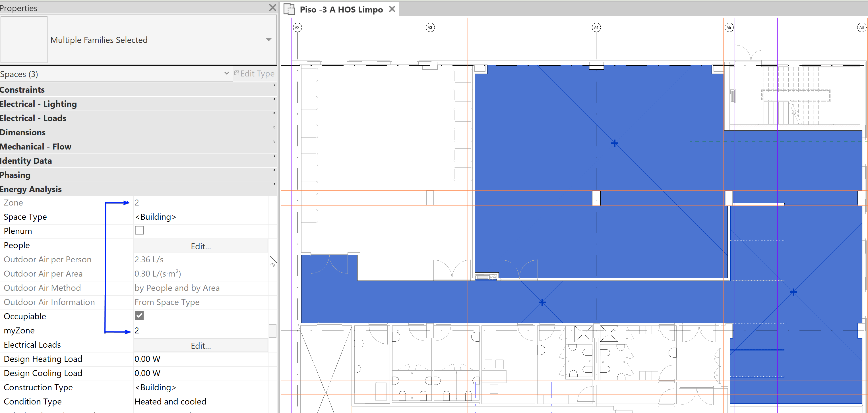
Task: Open the Spaces (3) filter dropdown
Action: [x=226, y=73]
